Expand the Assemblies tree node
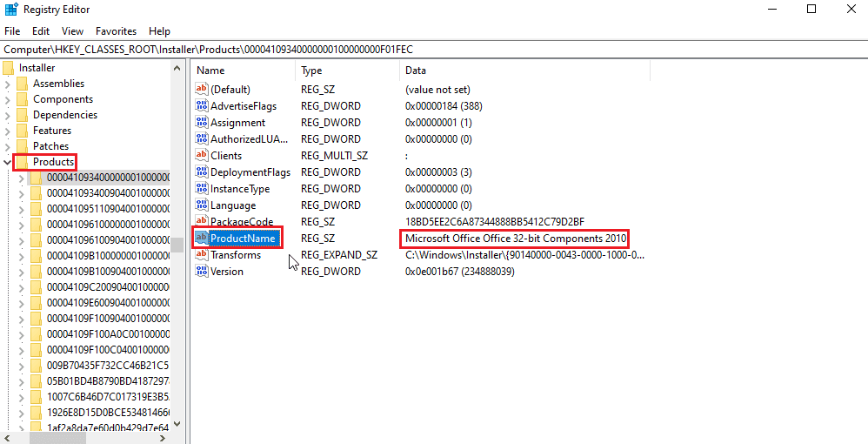The image size is (868, 444). [x=7, y=84]
